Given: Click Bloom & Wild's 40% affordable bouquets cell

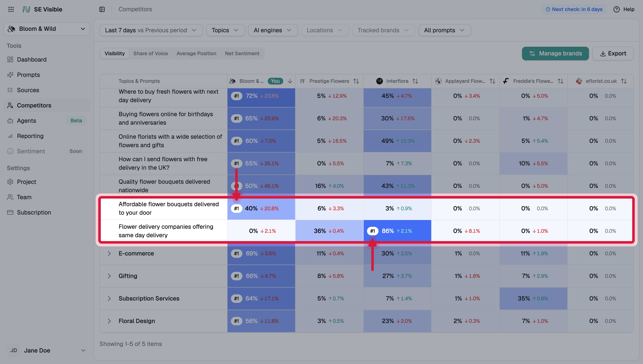Looking at the screenshot, I should click(261, 209).
